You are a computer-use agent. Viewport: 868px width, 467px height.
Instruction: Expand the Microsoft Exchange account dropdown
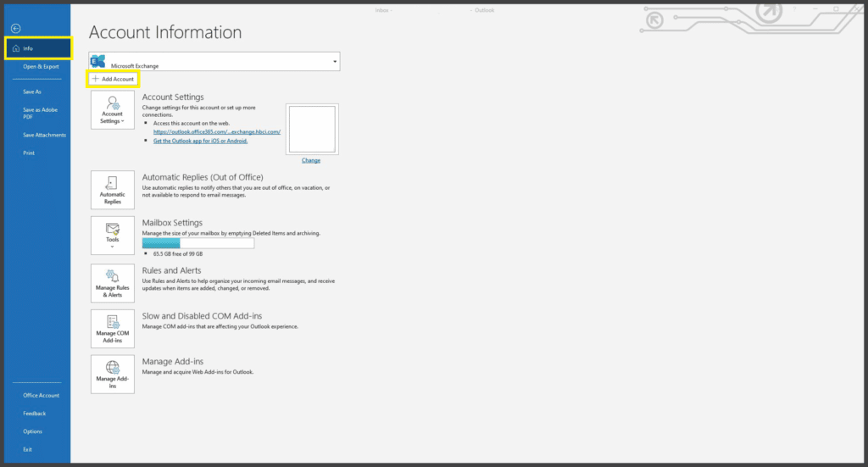336,62
